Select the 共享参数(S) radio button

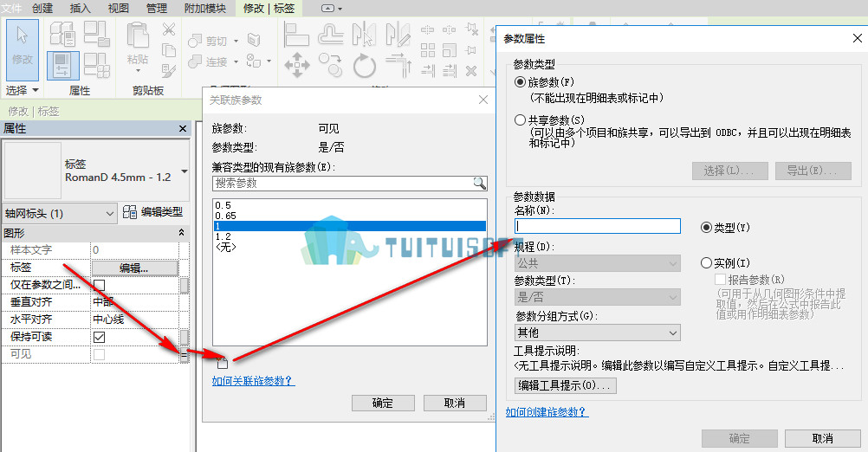tap(520, 119)
